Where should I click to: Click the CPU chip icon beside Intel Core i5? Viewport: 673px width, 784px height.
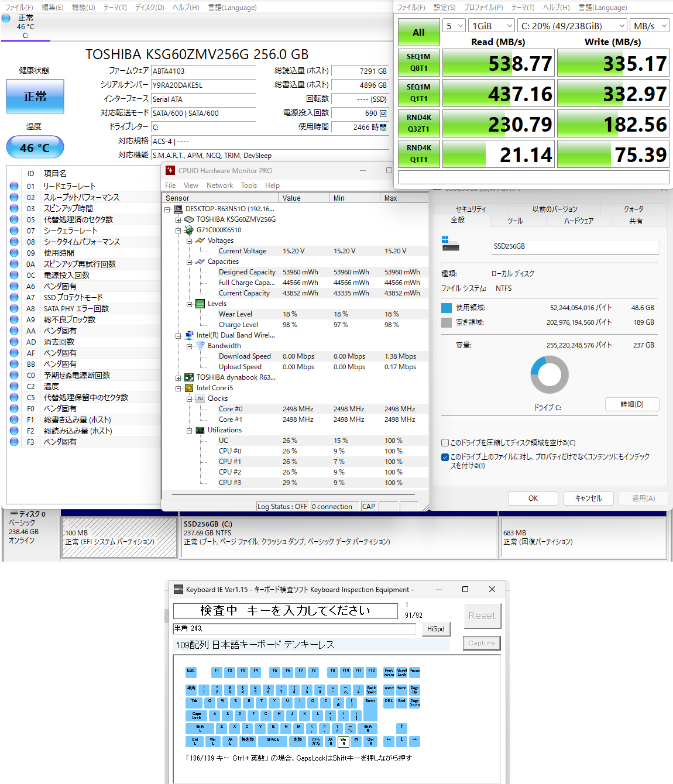(x=189, y=388)
